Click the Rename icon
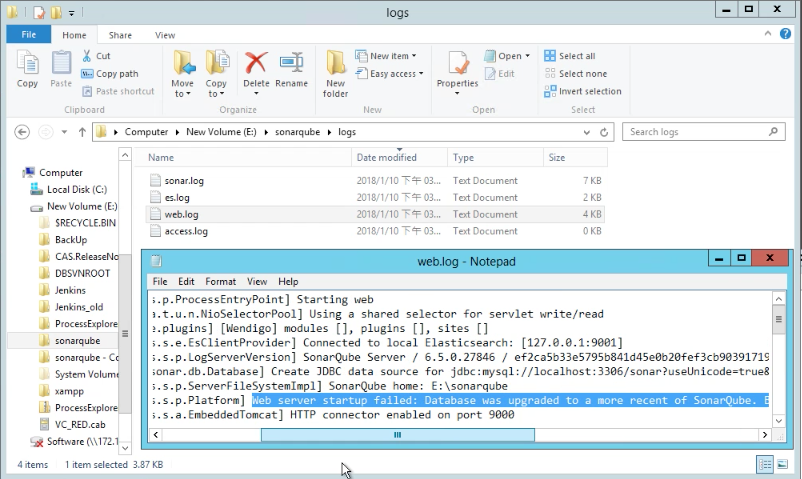Image resolution: width=802 pixels, height=479 pixels. click(x=292, y=62)
